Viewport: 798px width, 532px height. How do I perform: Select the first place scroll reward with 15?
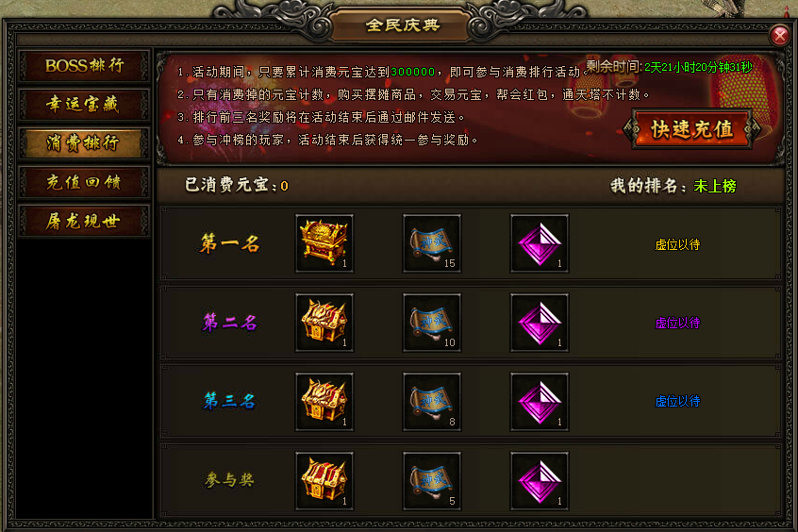pos(432,243)
